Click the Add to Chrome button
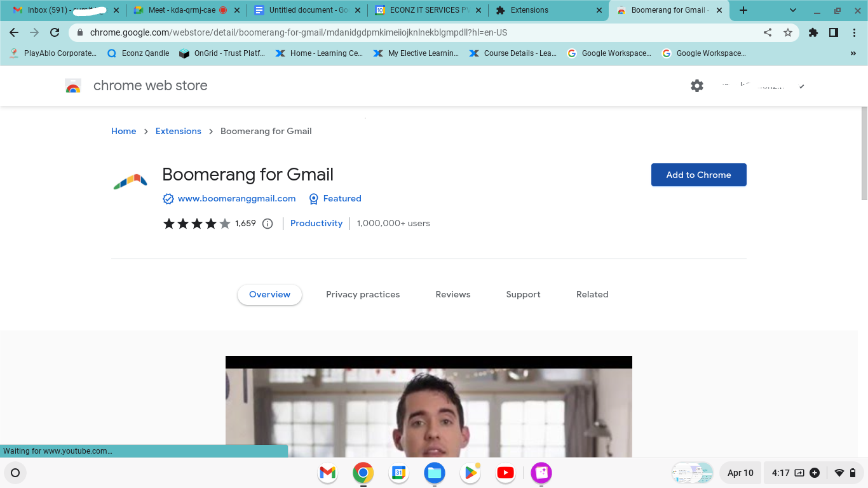Viewport: 868px width, 488px height. pos(699,175)
